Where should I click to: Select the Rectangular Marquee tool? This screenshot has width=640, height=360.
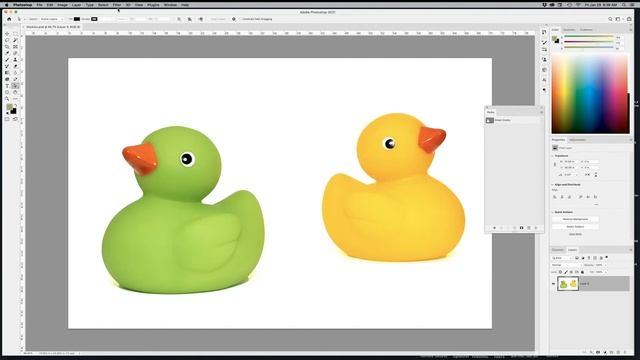point(15,33)
